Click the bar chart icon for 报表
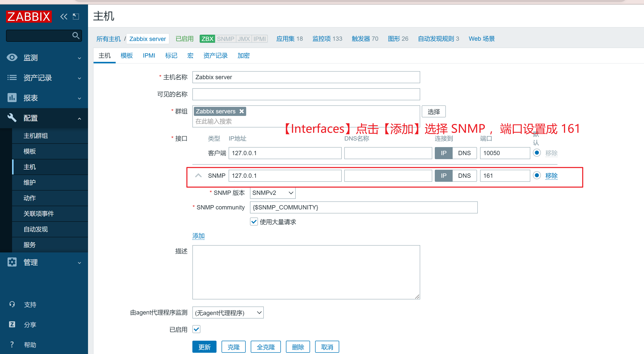This screenshot has height=354, width=644. [x=12, y=98]
